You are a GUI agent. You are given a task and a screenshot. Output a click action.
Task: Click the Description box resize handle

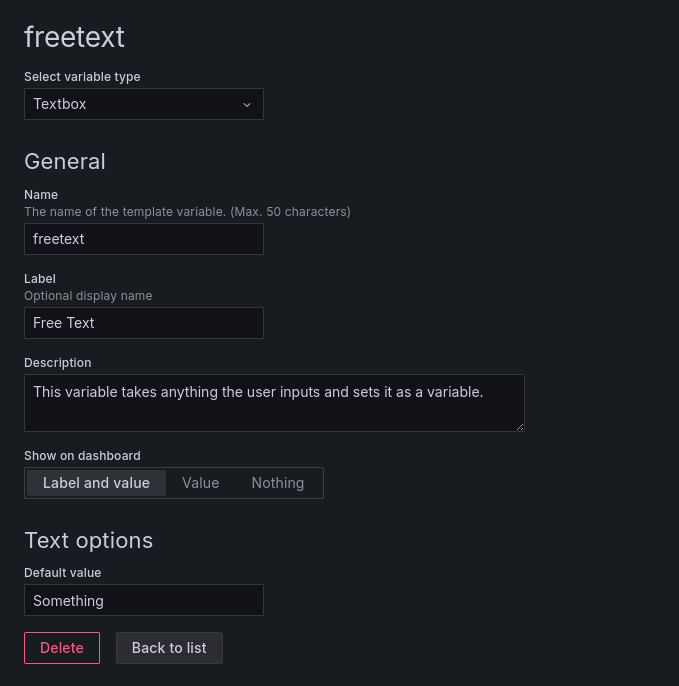pyautogui.click(x=519, y=426)
